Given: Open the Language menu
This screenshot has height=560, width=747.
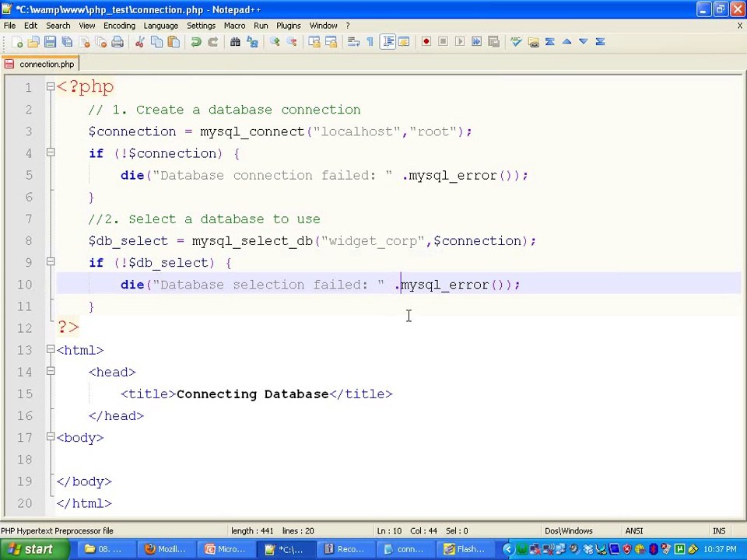Looking at the screenshot, I should click(161, 26).
